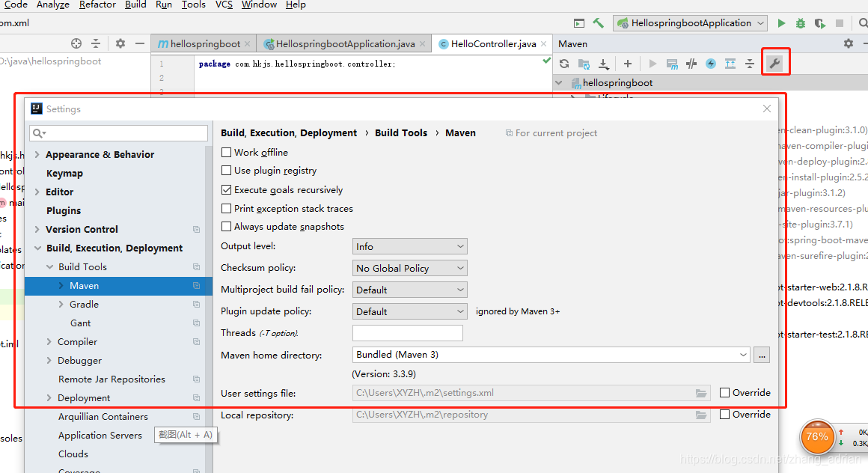Screen dimensions: 868x473
Task: Expand the Gradle settings node
Action: [61, 304]
